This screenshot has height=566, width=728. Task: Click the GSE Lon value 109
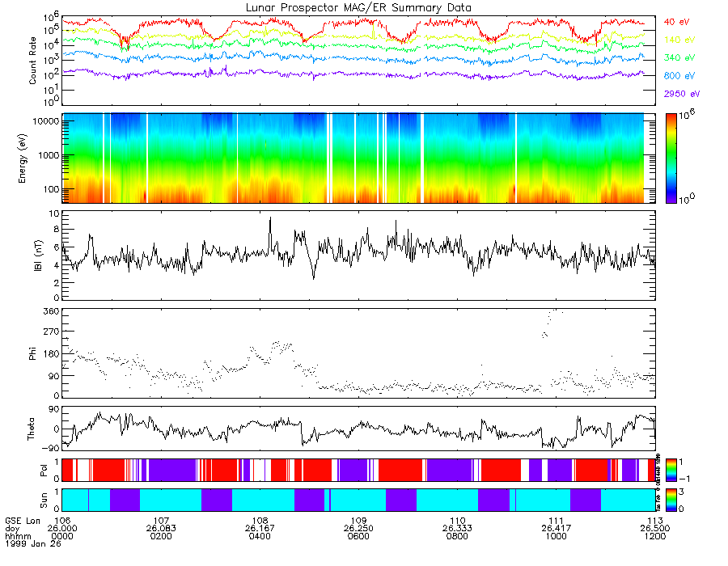[358, 521]
